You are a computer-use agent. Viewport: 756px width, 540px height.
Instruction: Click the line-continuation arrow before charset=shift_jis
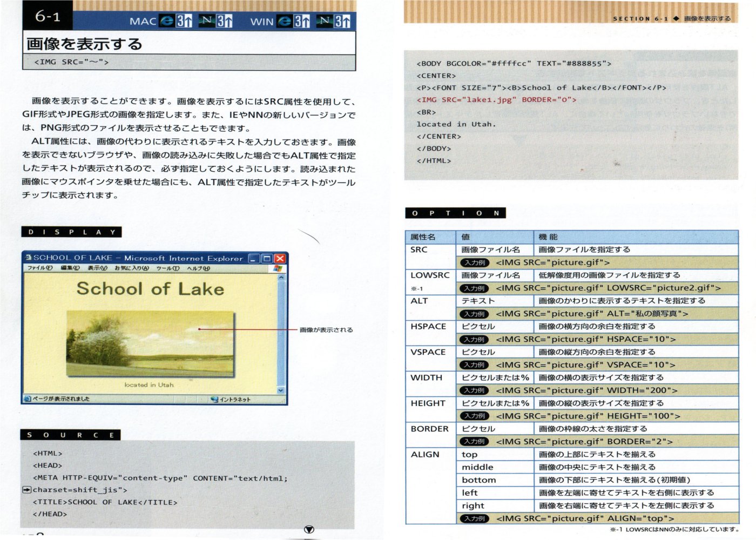click(26, 490)
